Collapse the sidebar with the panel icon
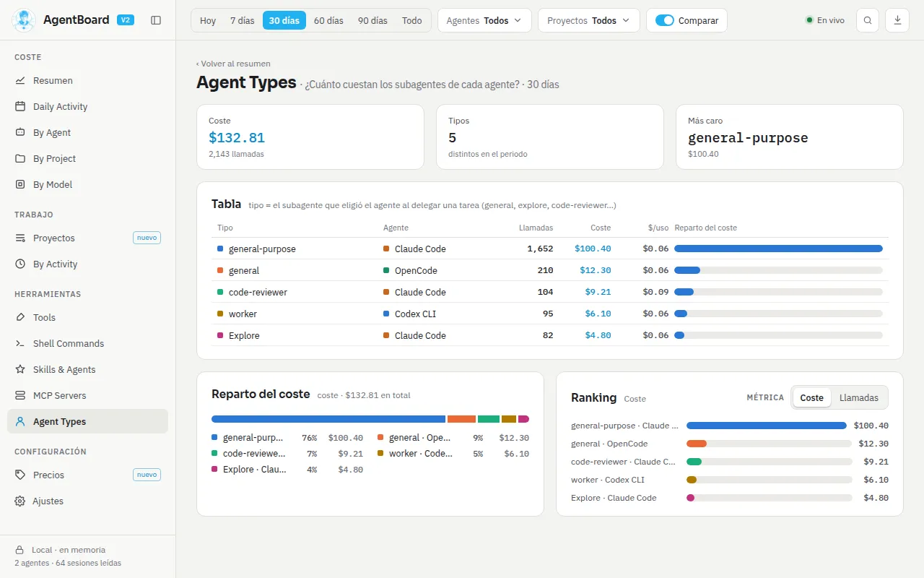This screenshot has width=924, height=578. (x=156, y=20)
